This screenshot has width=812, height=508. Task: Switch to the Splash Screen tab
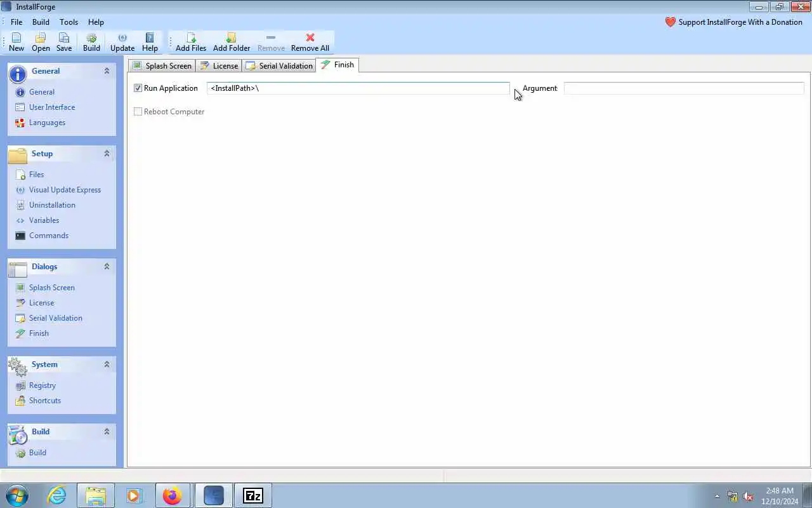tap(162, 66)
